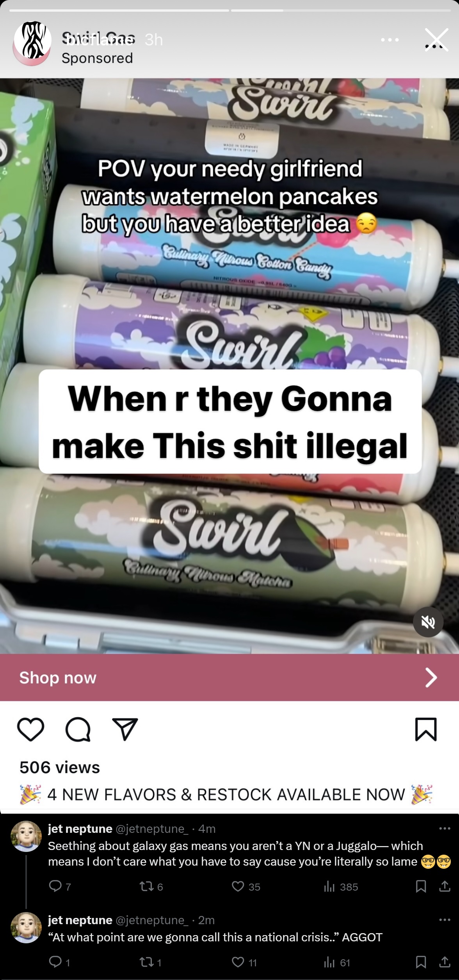Open the three-dot options menu at top
Viewport: 459px width, 980px height.
[390, 40]
